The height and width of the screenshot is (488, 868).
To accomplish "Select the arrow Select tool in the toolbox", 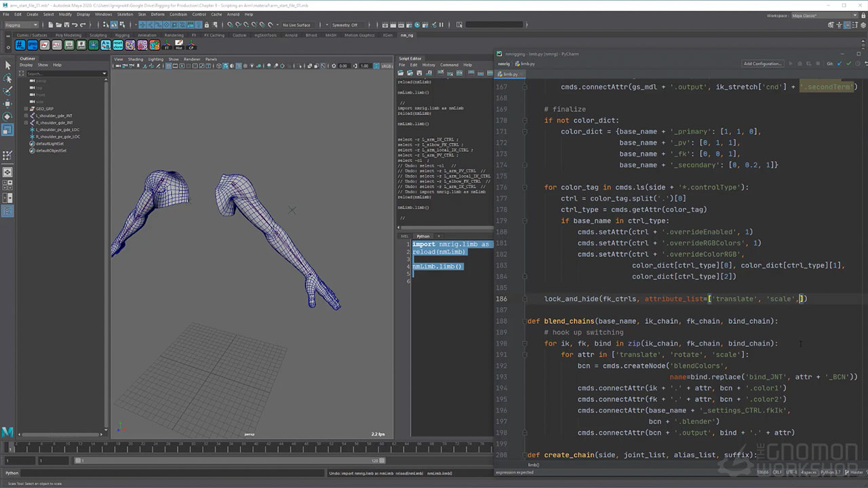I will tap(8, 65).
